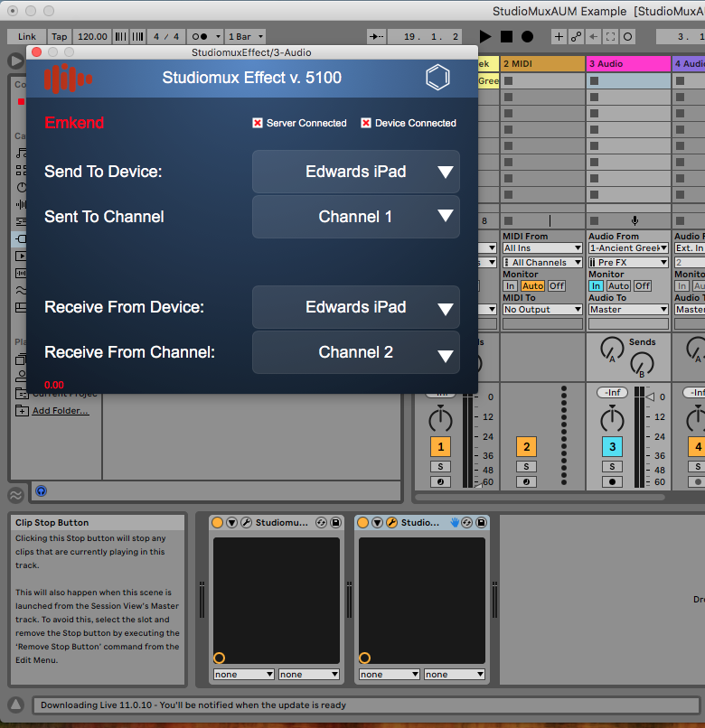Viewport: 705px width, 728px height.
Task: Arm track 3 for recording
Action: click(613, 482)
